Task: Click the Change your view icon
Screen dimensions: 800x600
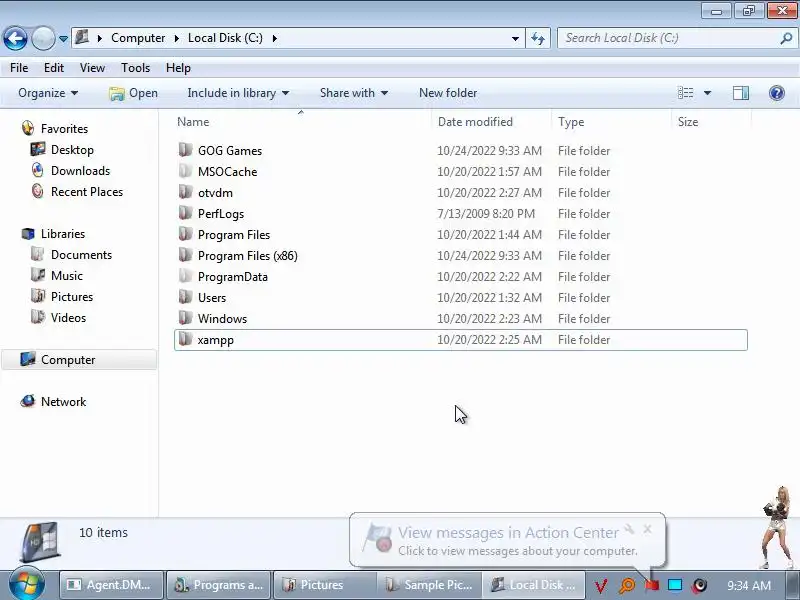Action: pyautogui.click(x=685, y=93)
